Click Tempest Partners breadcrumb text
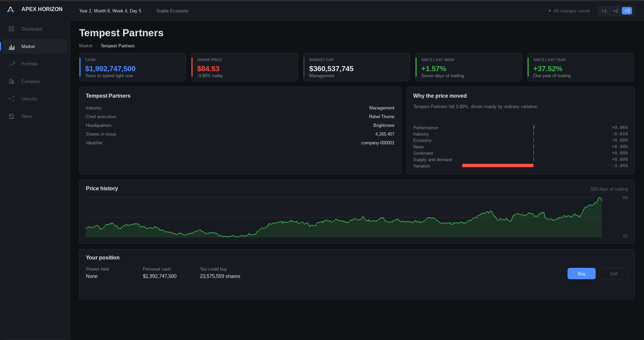 (118, 46)
